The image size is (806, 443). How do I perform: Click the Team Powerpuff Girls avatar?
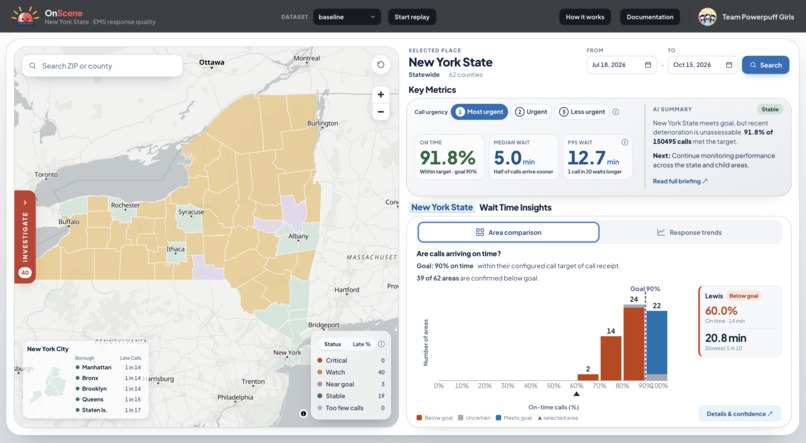coord(707,17)
